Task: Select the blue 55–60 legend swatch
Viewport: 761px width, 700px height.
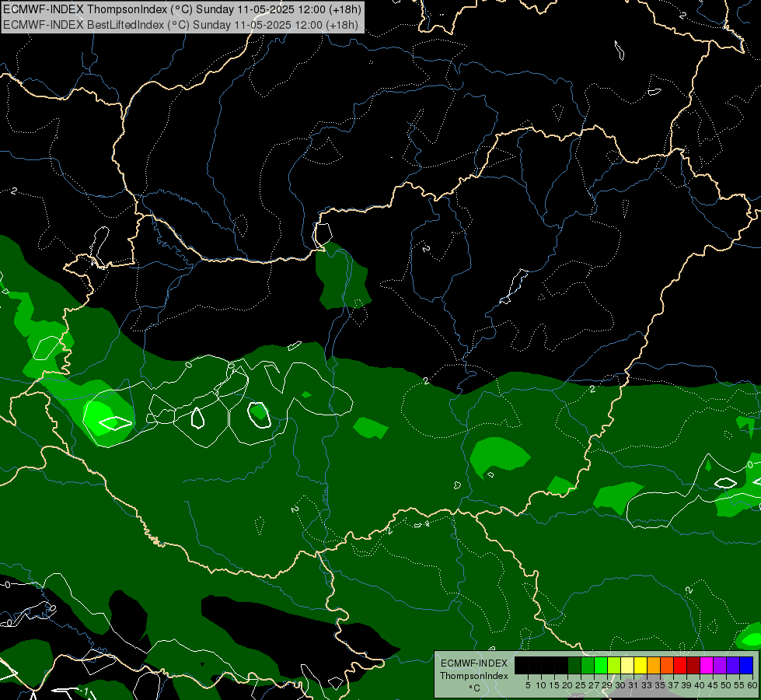Action: click(746, 665)
